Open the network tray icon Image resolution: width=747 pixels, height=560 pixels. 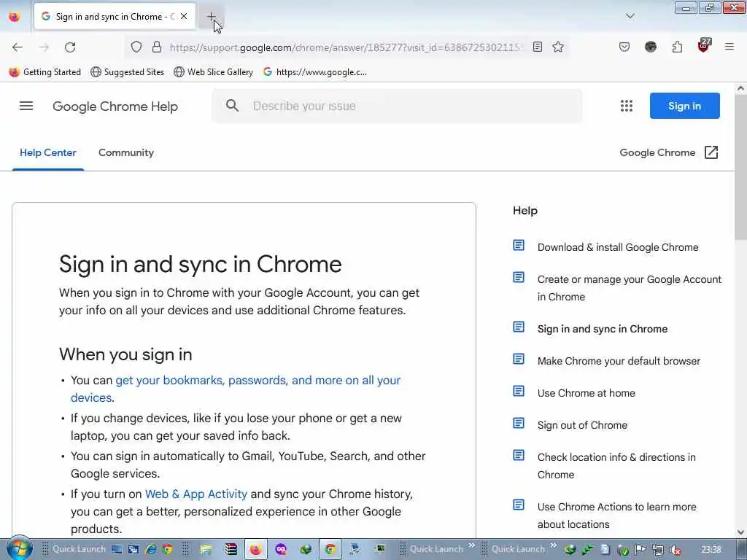tap(658, 550)
